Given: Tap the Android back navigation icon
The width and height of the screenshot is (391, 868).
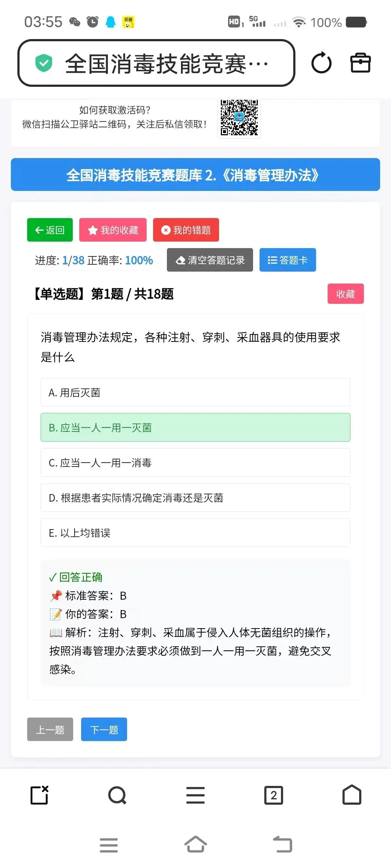Looking at the screenshot, I should click(x=282, y=844).
